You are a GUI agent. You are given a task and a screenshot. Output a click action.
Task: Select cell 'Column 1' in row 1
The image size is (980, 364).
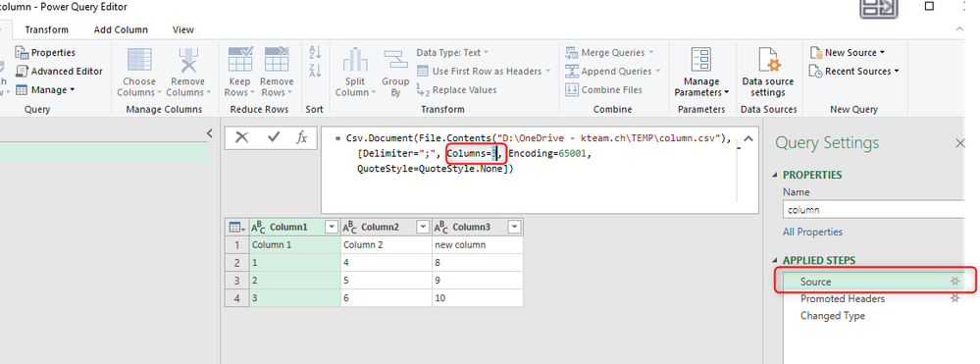[x=294, y=245]
